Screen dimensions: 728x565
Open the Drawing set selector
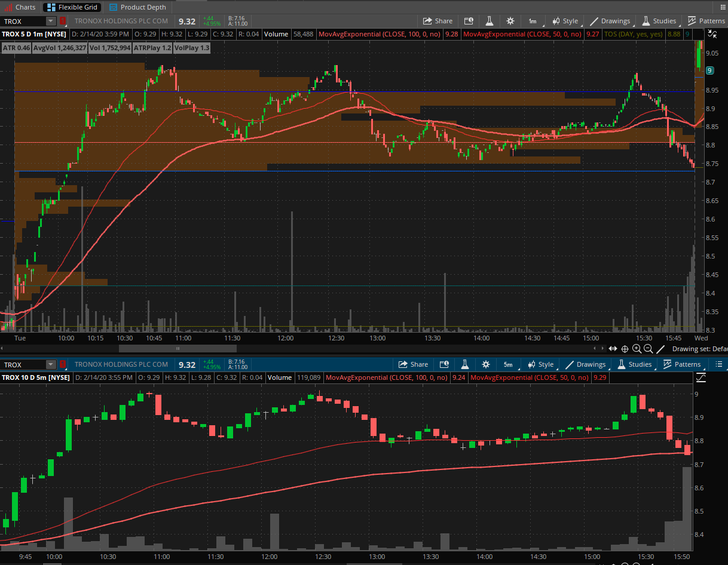700,349
